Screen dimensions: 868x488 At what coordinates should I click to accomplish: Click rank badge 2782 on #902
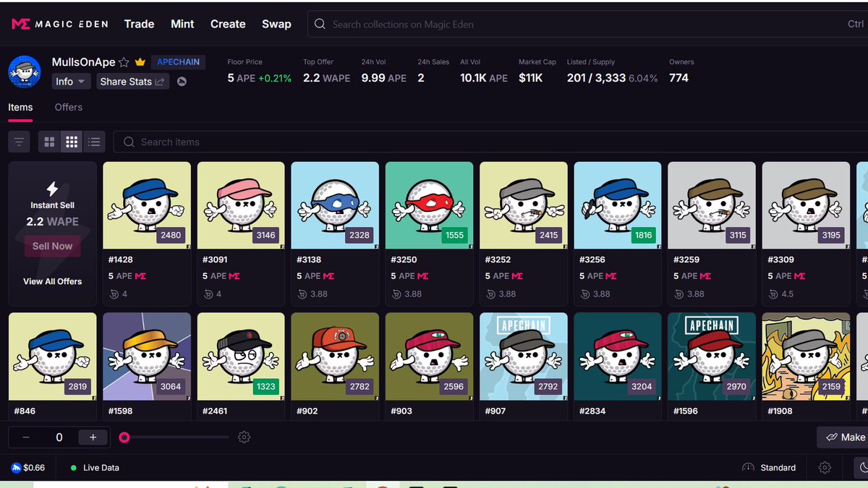[359, 387]
